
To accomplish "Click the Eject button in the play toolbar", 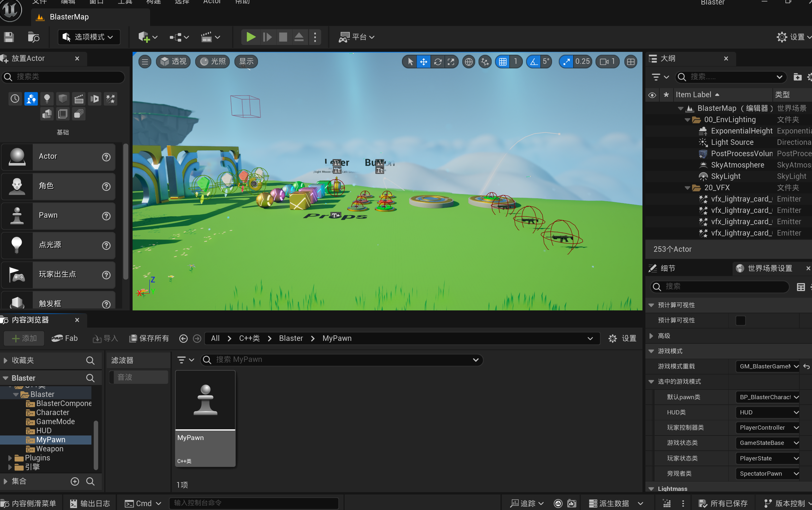I will pyautogui.click(x=299, y=37).
